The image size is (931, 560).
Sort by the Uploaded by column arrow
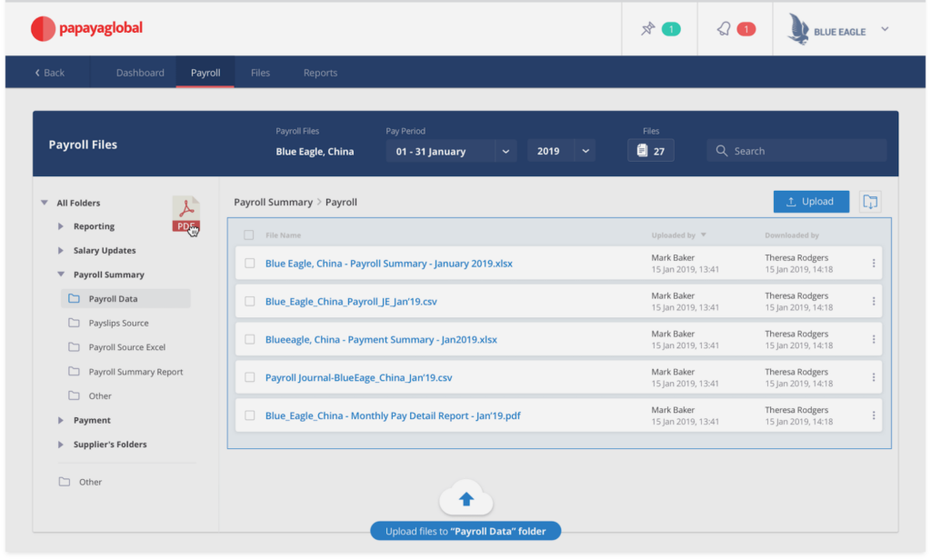pos(703,235)
